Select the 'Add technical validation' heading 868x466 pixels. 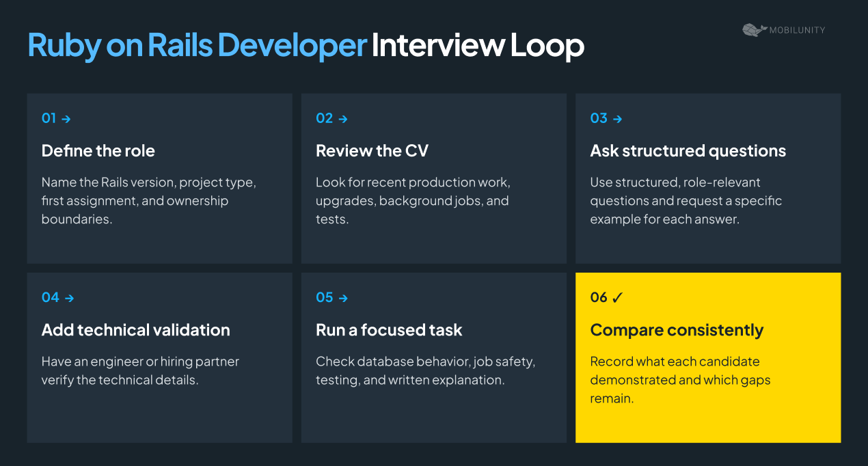[x=136, y=330]
